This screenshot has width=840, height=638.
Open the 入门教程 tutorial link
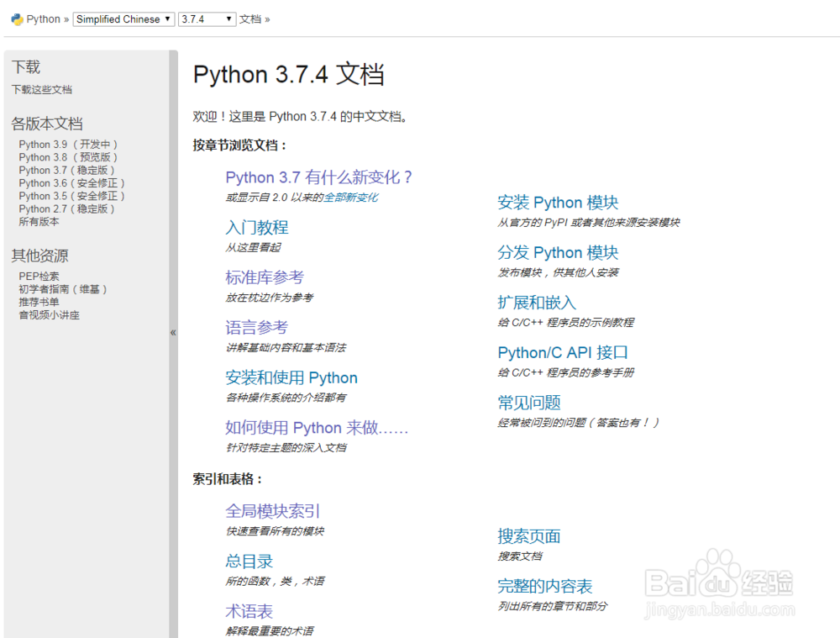(x=256, y=227)
